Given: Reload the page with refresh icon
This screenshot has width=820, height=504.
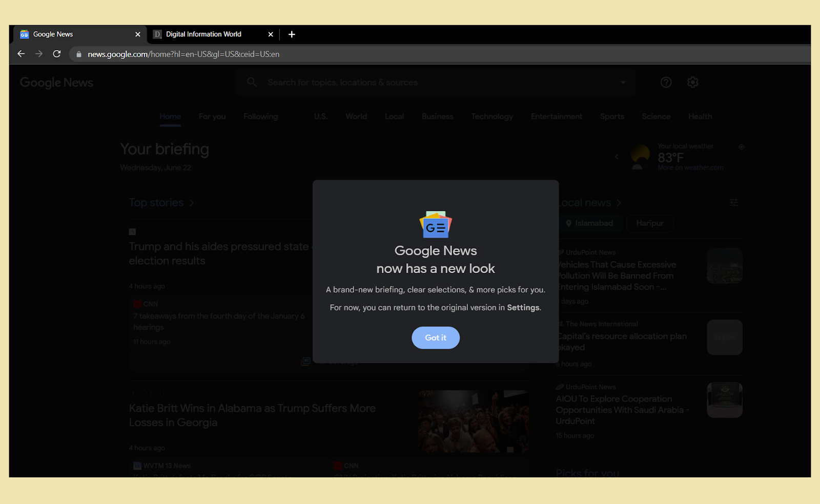Looking at the screenshot, I should (x=57, y=54).
